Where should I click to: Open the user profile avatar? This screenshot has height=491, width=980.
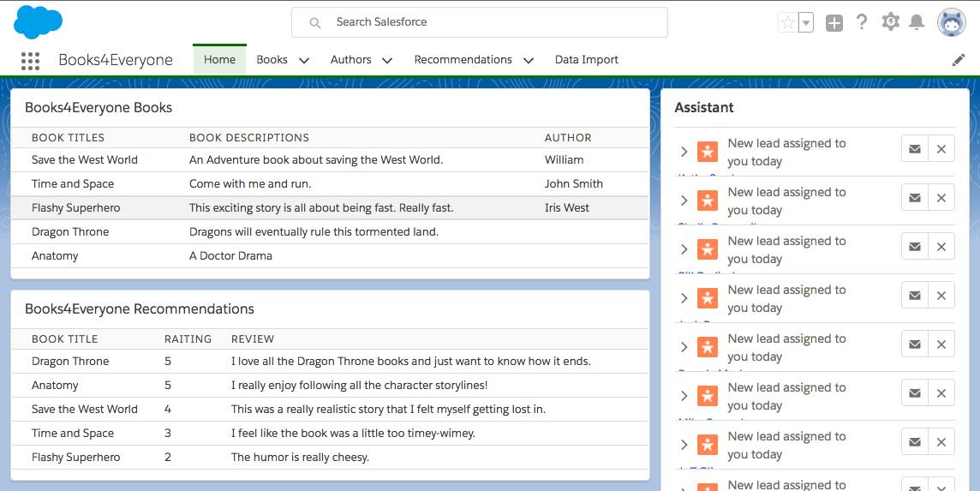(x=951, y=23)
